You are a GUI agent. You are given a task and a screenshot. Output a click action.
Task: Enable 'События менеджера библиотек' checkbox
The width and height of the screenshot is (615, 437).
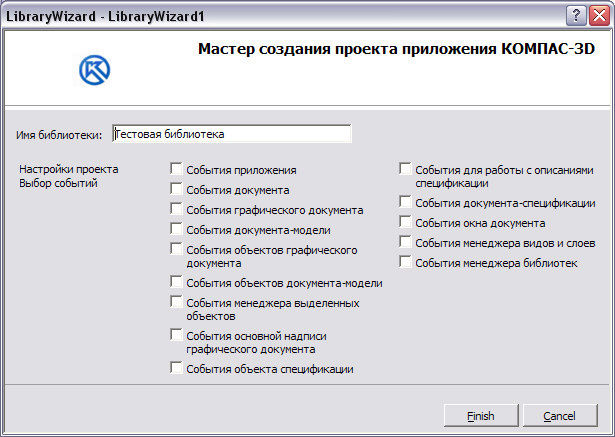[405, 262]
